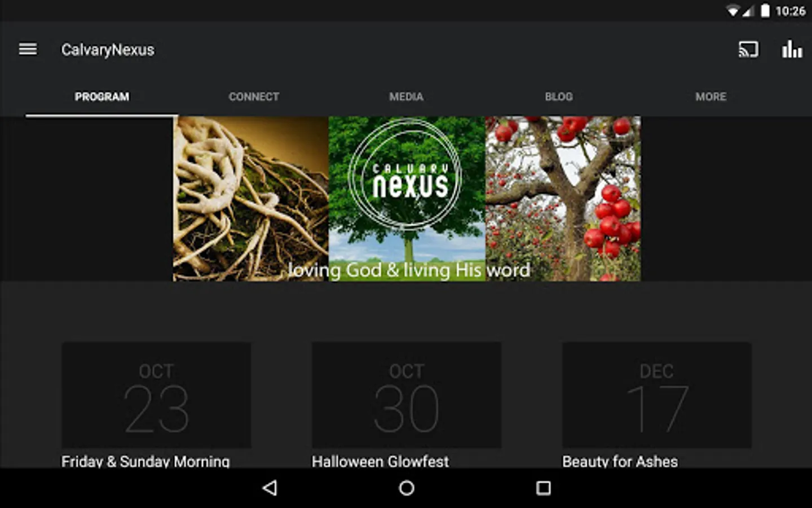Tap the Android home button
The image size is (812, 508).
tap(407, 488)
